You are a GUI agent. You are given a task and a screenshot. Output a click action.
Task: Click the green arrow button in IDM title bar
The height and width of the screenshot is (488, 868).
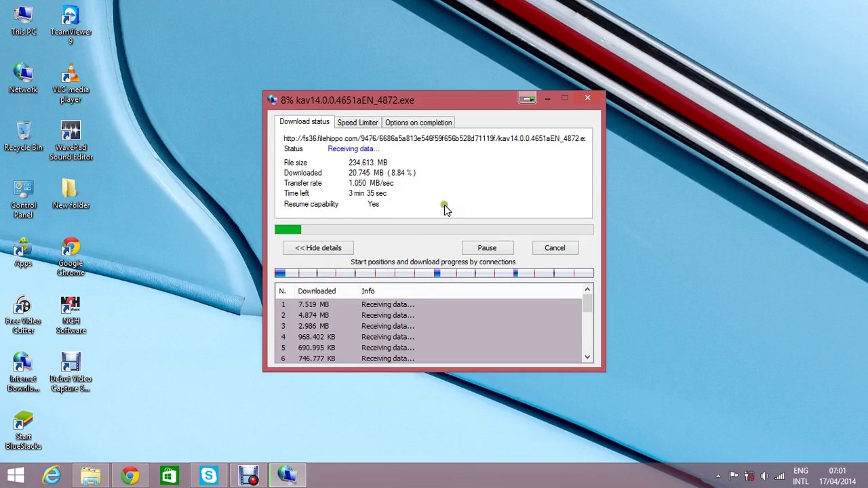coord(528,99)
